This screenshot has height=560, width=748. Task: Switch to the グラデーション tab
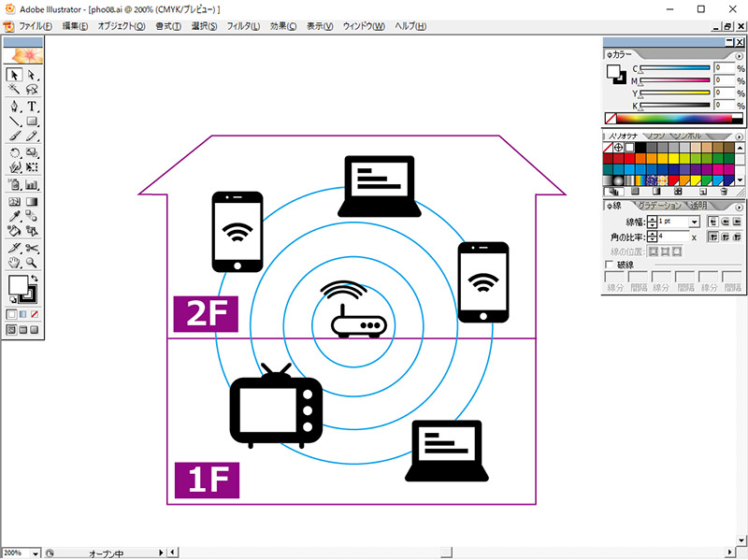[x=659, y=206]
